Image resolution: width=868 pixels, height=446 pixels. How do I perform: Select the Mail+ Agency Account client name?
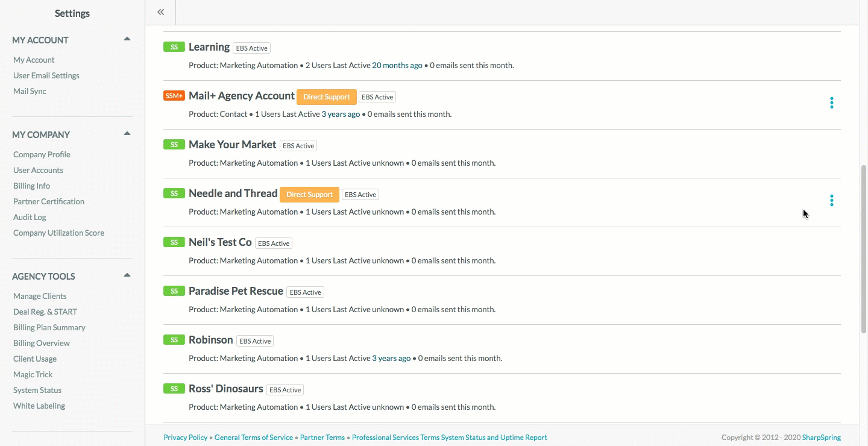[242, 96]
